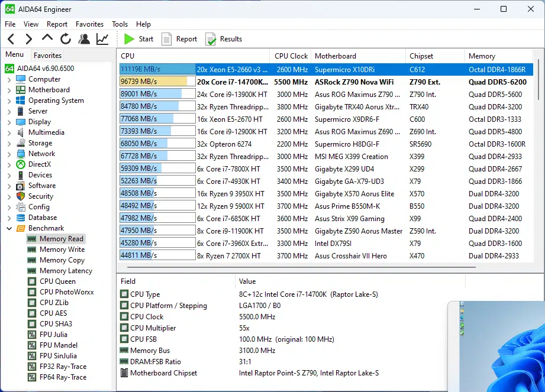Sort by CPU Clock column header
Viewport: 545px width, 392px height.
click(x=290, y=56)
